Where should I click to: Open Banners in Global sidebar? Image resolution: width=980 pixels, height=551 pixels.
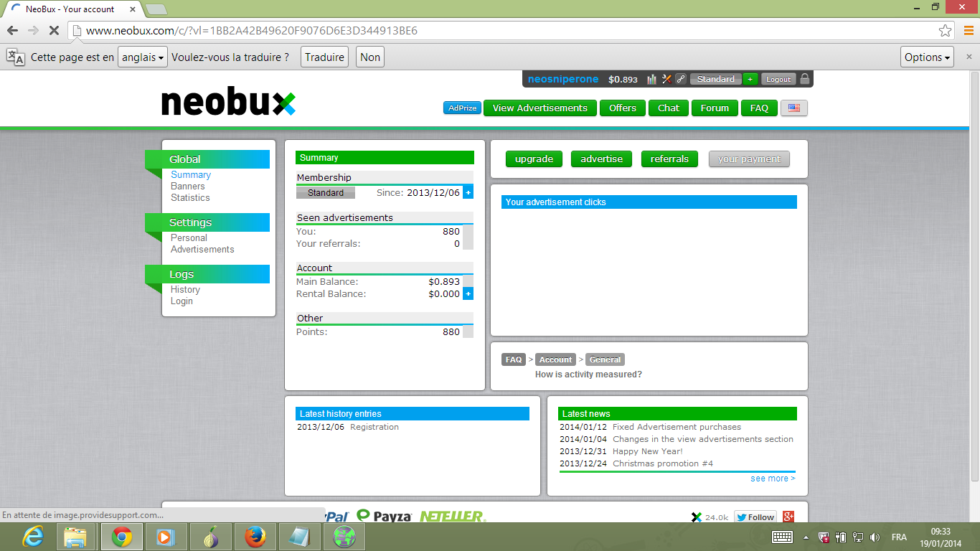(188, 187)
